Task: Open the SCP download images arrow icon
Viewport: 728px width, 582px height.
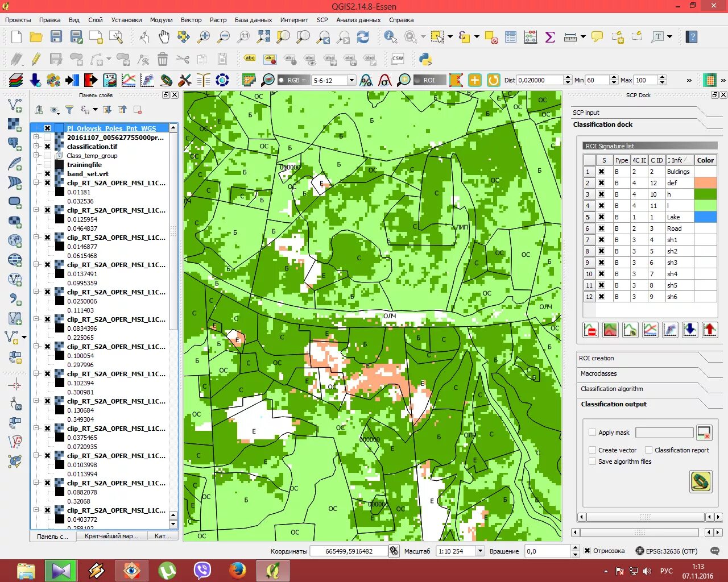Action: click(35, 80)
